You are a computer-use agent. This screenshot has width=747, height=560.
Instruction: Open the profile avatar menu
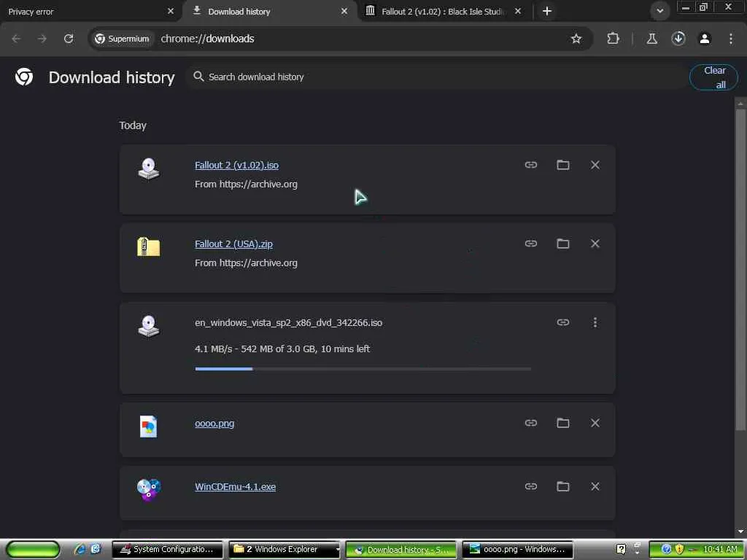[705, 39]
